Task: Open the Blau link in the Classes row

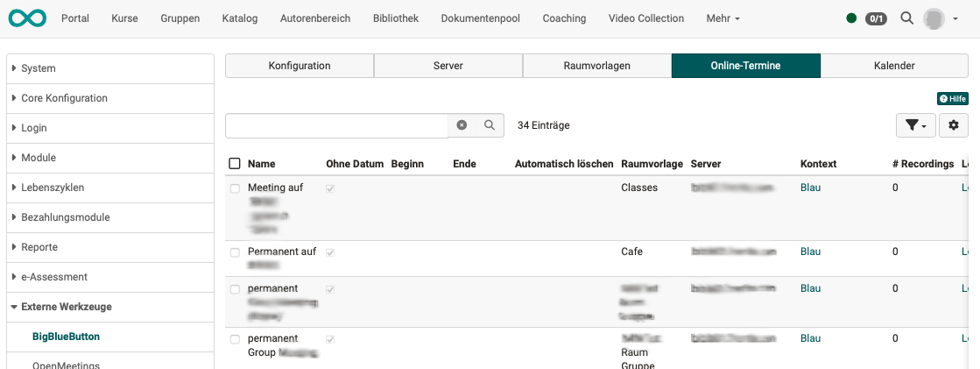Action: (811, 188)
